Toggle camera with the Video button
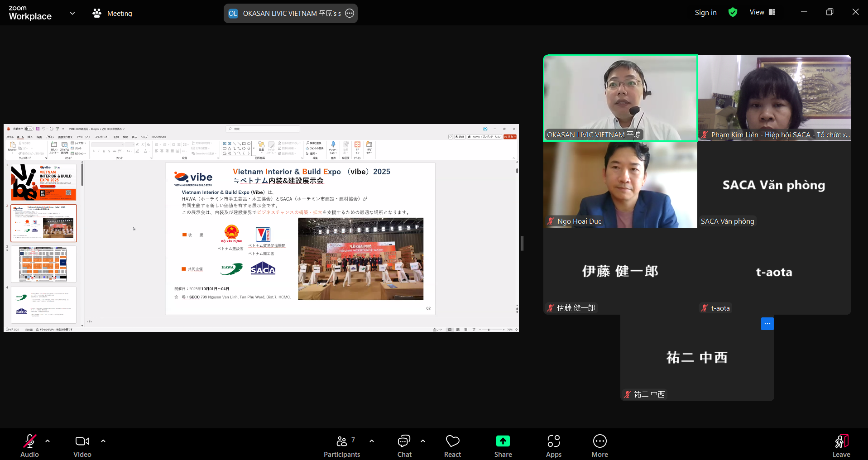 point(82,446)
